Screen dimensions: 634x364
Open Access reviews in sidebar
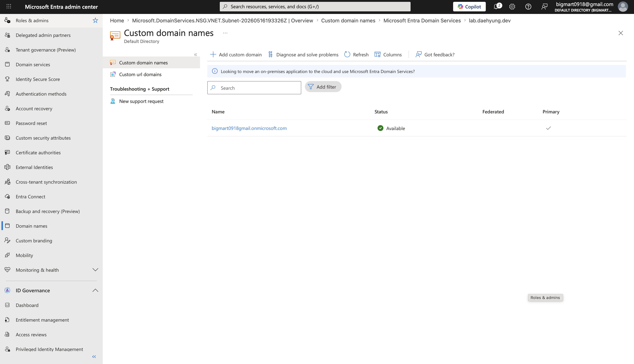coord(51,334)
